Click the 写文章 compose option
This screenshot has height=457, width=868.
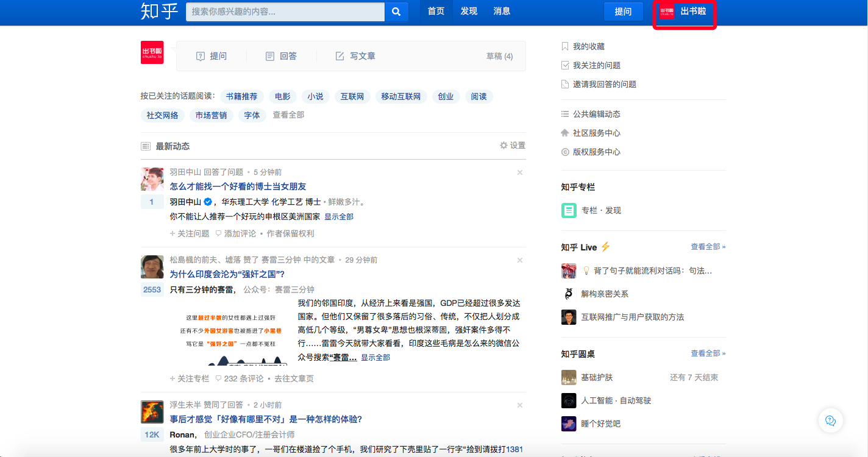coord(355,56)
